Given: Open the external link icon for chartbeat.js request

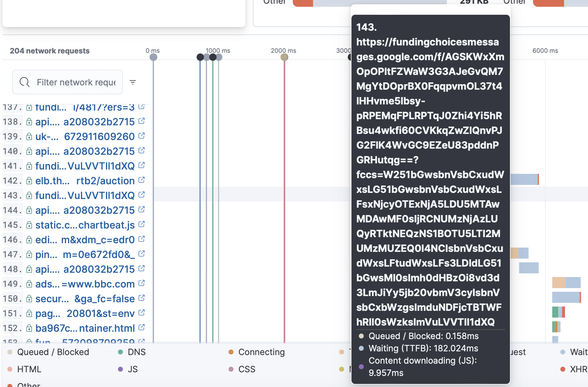Looking at the screenshot, I should pos(142,224).
